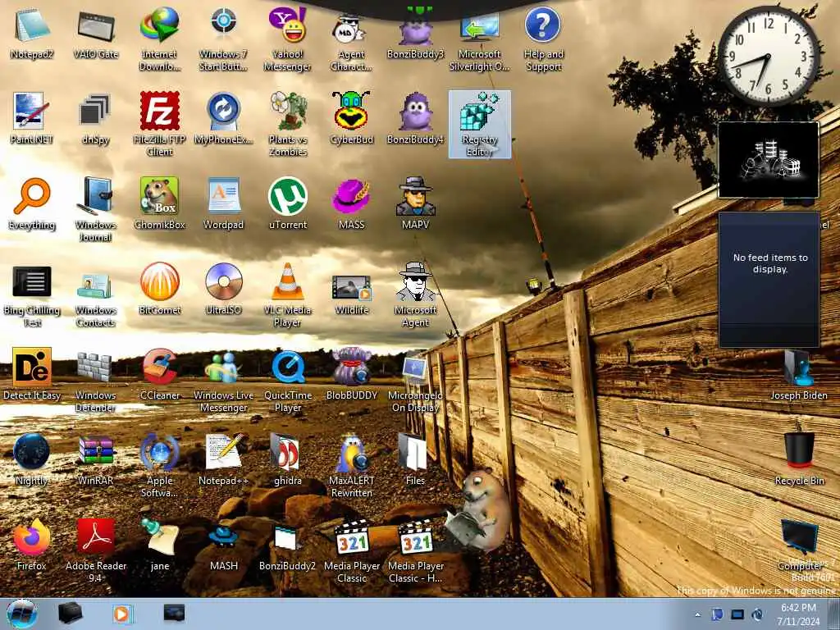The width and height of the screenshot is (840, 630).
Task: Select the Notepad++ icon
Action: 224,459
